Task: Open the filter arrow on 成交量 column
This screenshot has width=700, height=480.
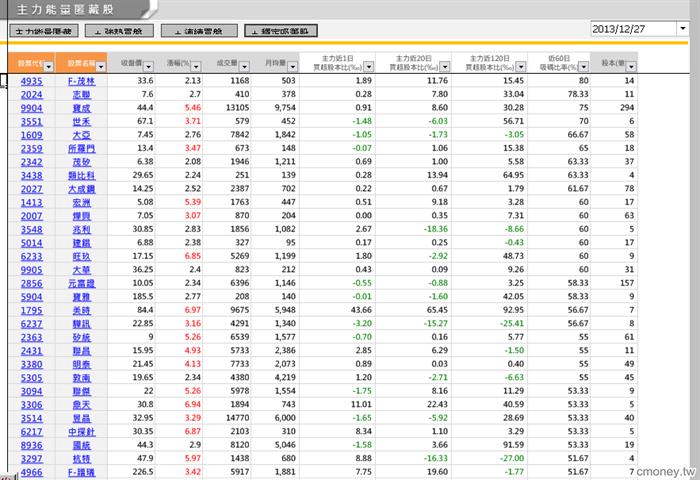Action: click(x=244, y=67)
